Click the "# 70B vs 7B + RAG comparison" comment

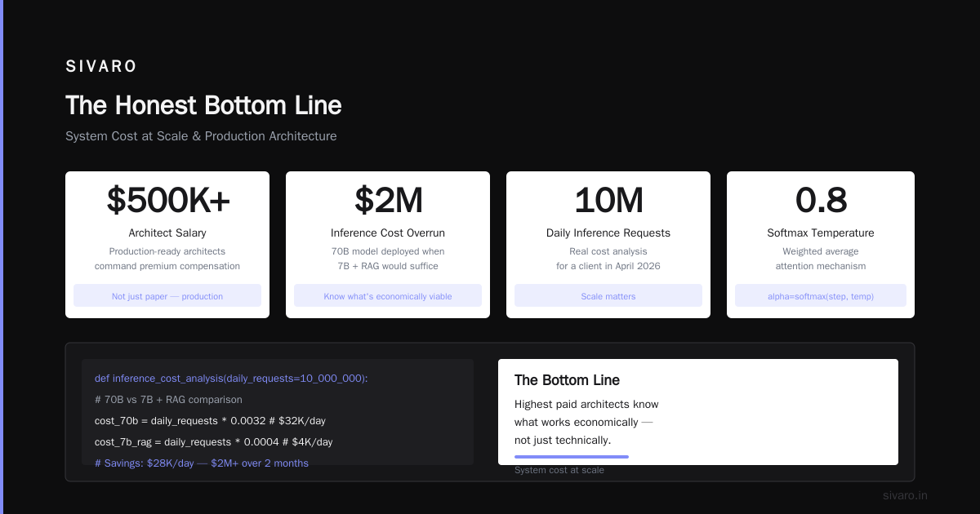[168, 400]
